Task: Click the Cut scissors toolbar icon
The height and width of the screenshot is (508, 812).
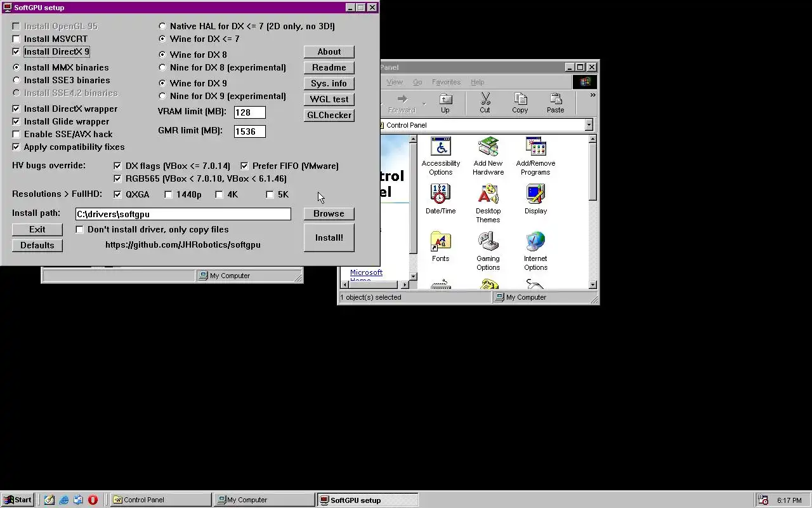Action: tap(485, 104)
